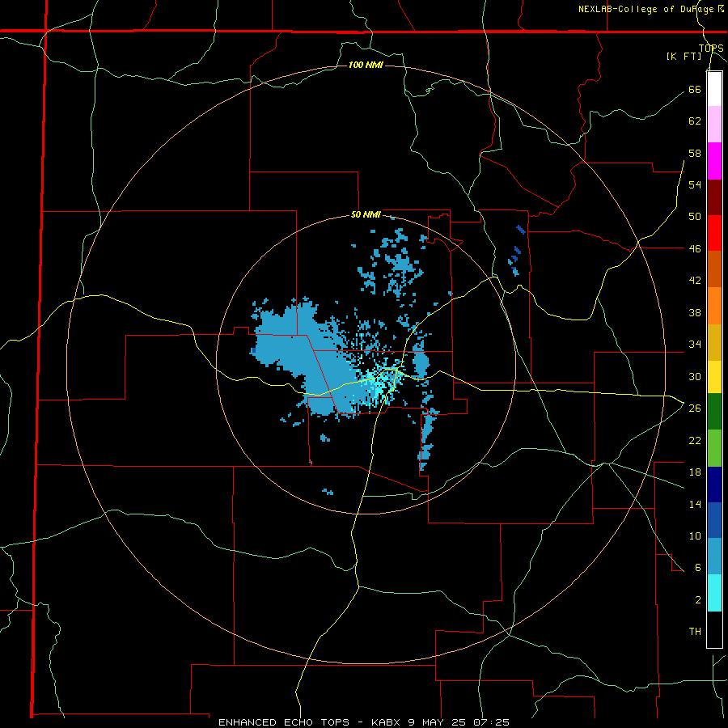
Task: Click the '07:25' timestamp
Action: (490, 722)
